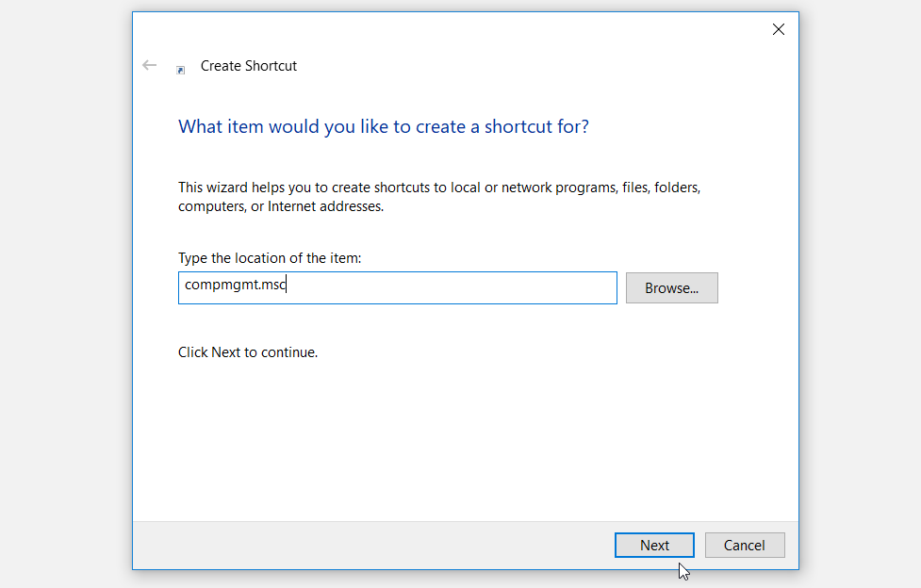The image size is (921, 588).
Task: Click the words "network programs" in the description
Action: [x=554, y=188]
